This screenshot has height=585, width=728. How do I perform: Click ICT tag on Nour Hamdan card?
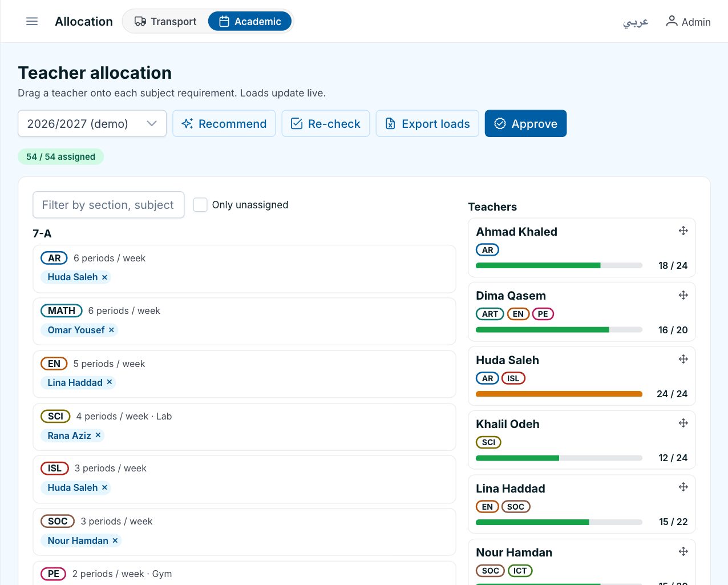[520, 571]
